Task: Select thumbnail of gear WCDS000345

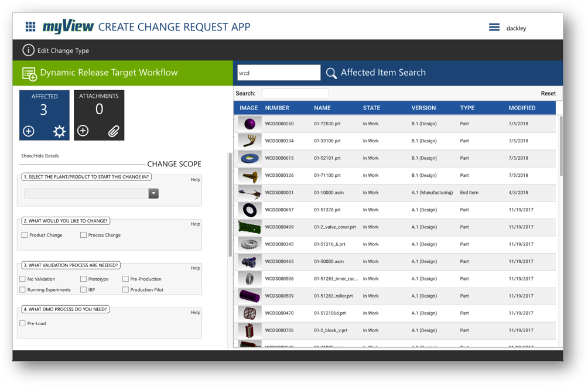Action: (x=249, y=244)
